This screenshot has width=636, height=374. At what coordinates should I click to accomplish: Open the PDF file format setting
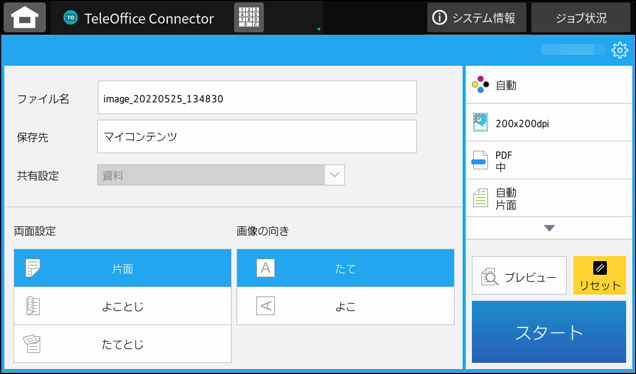tap(549, 161)
